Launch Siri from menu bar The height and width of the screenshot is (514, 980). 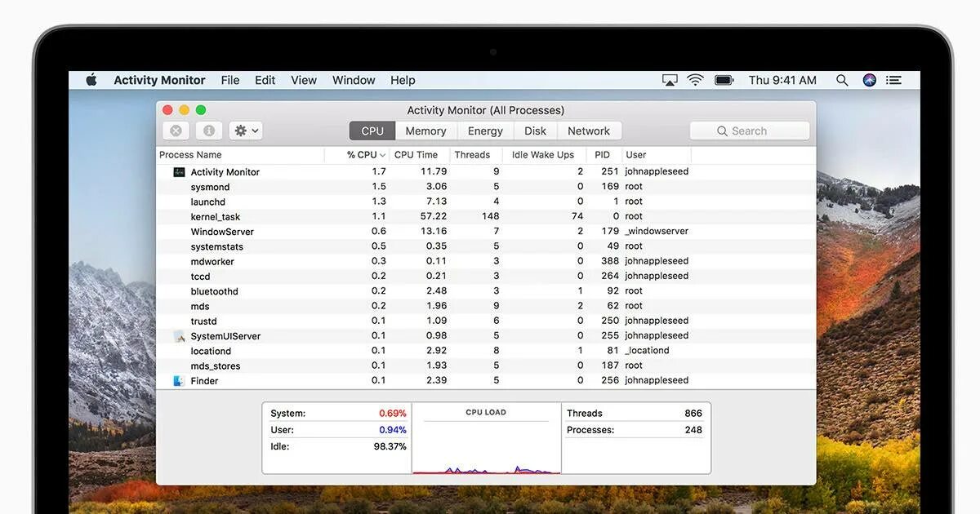(x=869, y=80)
